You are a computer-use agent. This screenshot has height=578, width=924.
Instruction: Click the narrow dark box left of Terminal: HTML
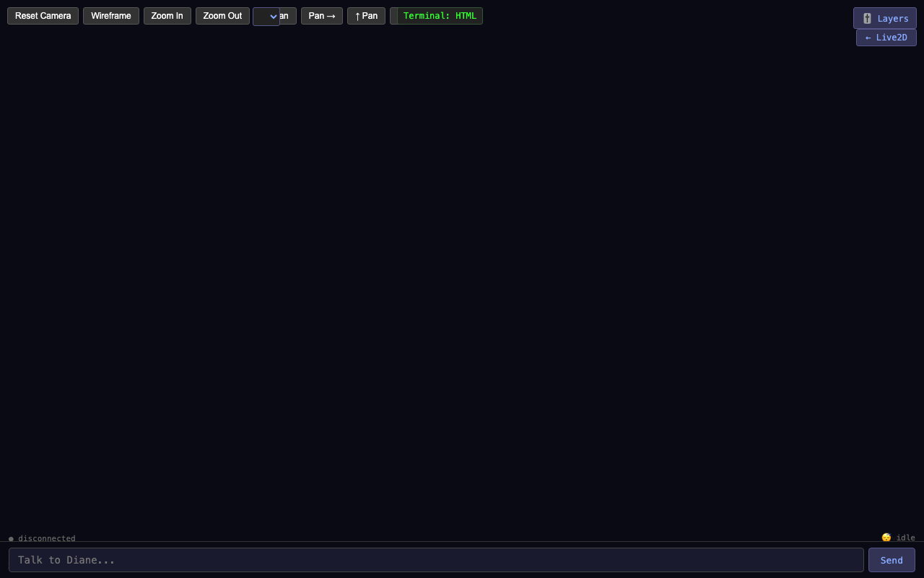[x=393, y=16]
